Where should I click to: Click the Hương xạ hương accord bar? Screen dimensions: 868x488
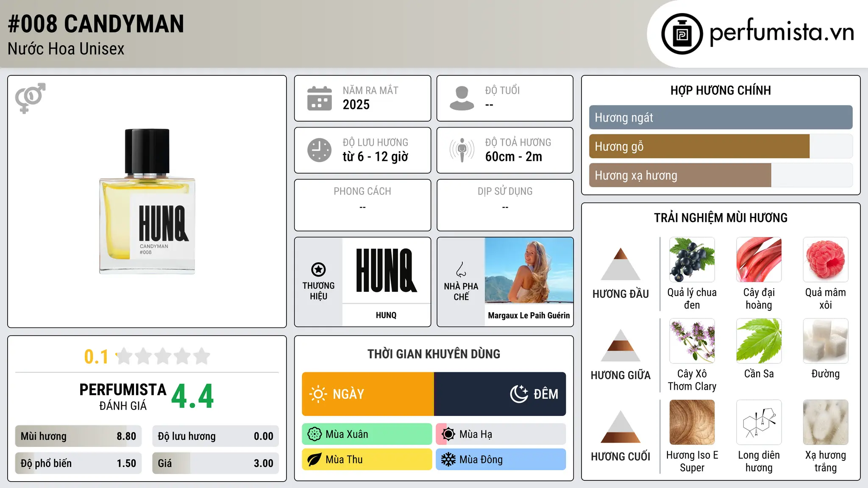pyautogui.click(x=721, y=175)
